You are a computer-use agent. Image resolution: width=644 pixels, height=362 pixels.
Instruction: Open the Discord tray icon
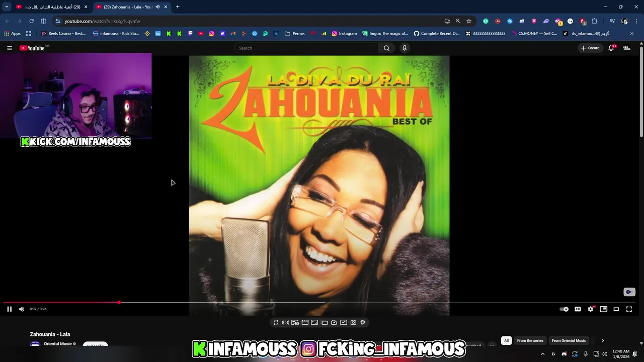pos(564,354)
